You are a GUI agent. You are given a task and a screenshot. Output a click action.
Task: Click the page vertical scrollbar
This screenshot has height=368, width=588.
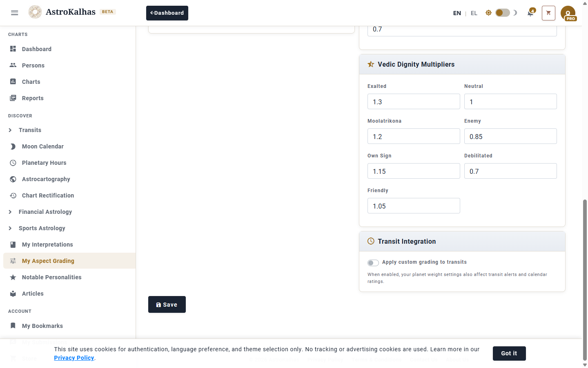[x=585, y=245]
